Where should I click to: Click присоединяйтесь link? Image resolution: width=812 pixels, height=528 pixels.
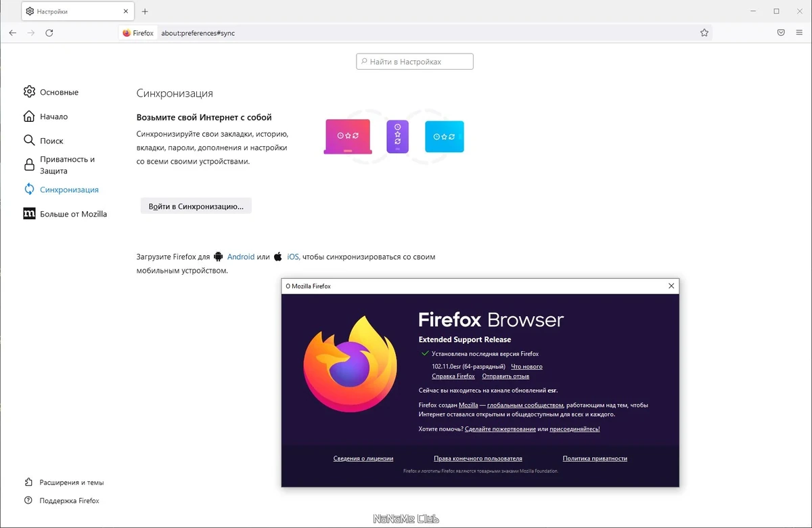[x=574, y=428]
